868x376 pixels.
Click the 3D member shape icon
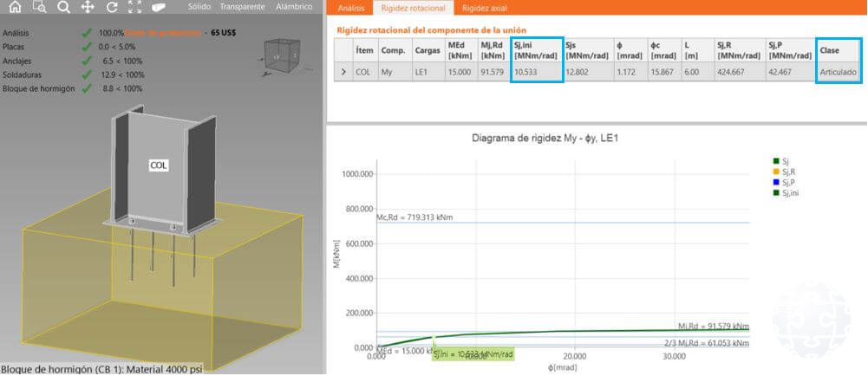(158, 7)
